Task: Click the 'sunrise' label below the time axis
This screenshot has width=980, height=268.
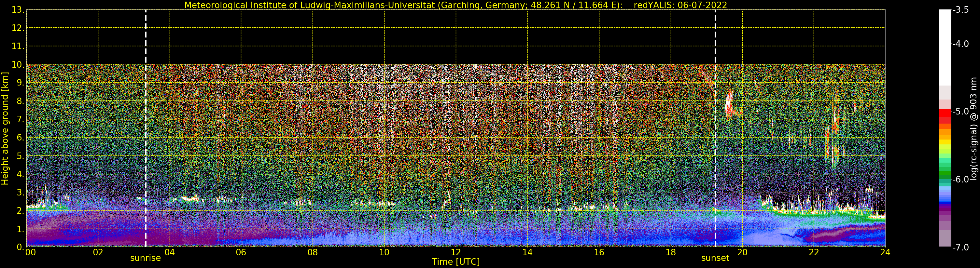Action: tap(145, 258)
